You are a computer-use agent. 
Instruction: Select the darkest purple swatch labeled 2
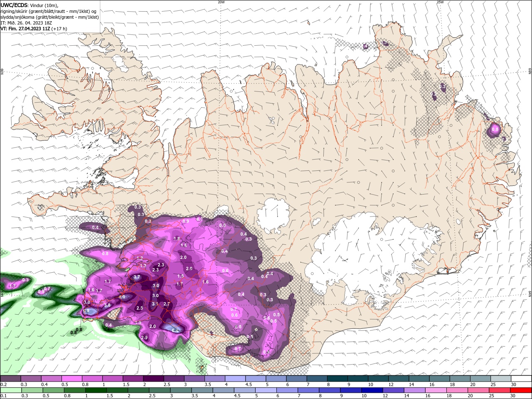[x=153, y=379]
